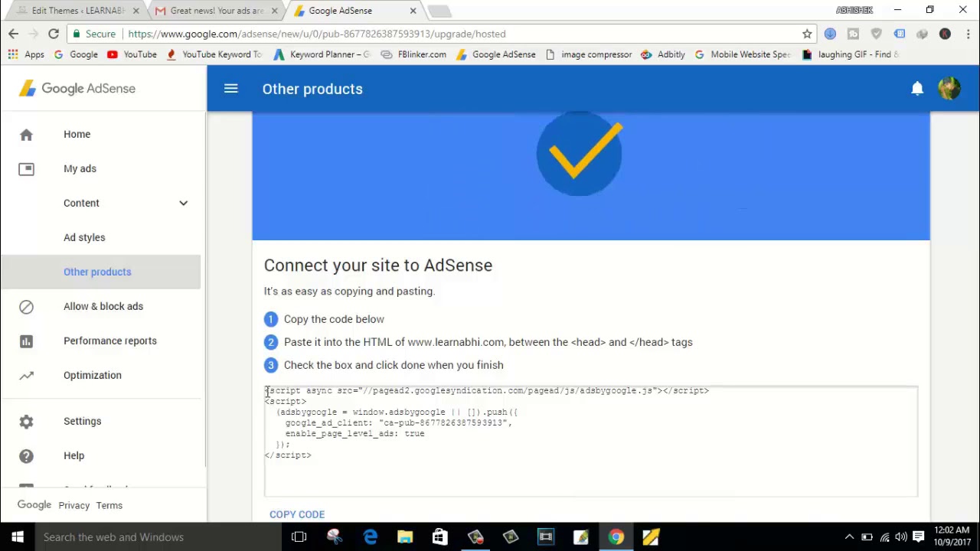Open the Windows Start button
The width and height of the screenshot is (980, 551).
(17, 537)
